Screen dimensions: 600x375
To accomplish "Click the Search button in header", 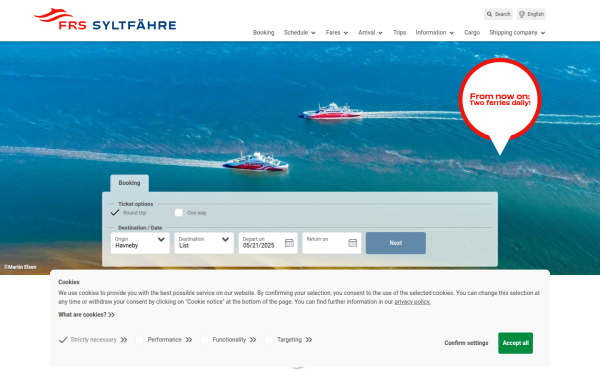I will 498,14.
